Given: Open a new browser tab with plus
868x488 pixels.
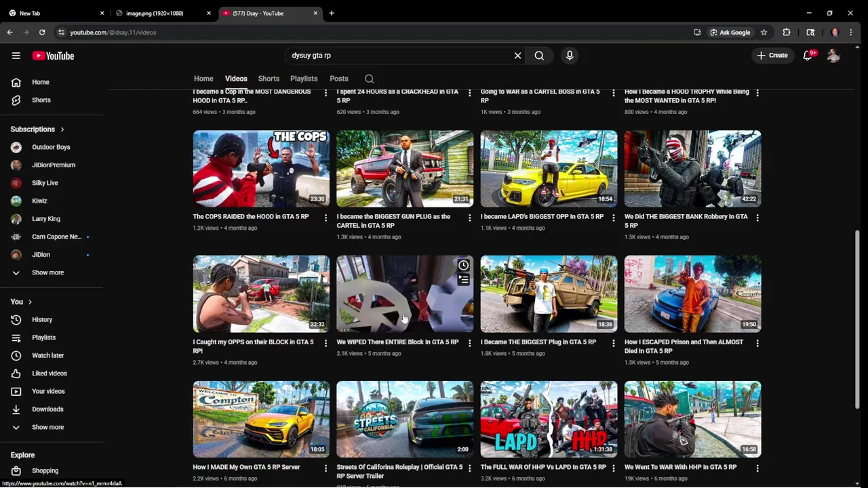Looking at the screenshot, I should coord(332,13).
